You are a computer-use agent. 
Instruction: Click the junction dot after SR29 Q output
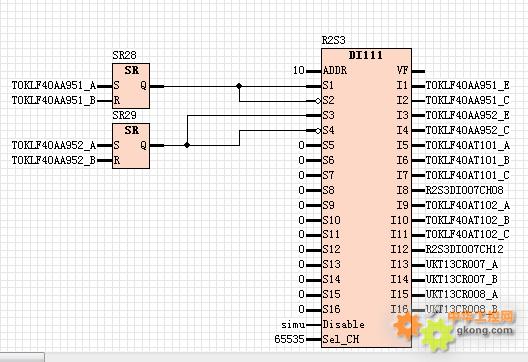pos(187,145)
